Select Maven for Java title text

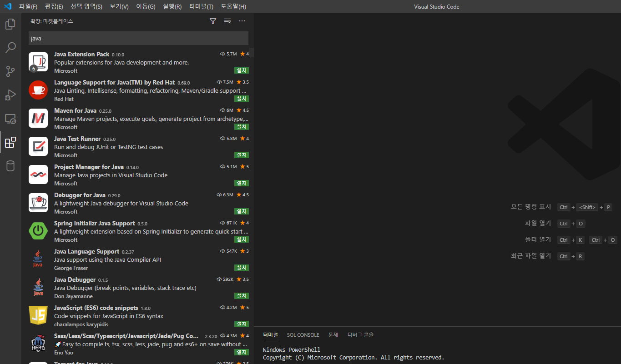(x=75, y=110)
